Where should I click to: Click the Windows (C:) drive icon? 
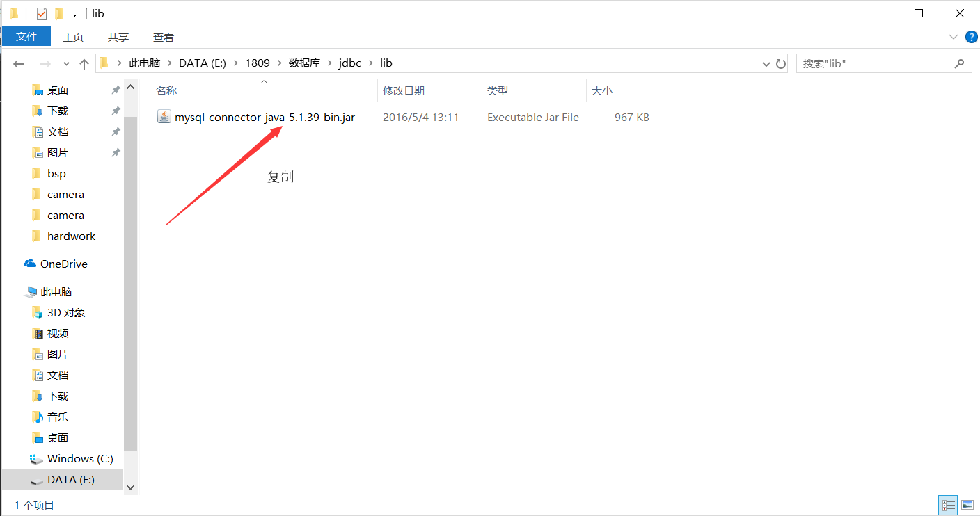coord(37,459)
